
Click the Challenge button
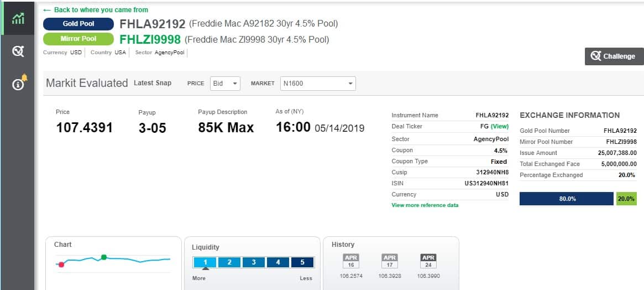[614, 56]
